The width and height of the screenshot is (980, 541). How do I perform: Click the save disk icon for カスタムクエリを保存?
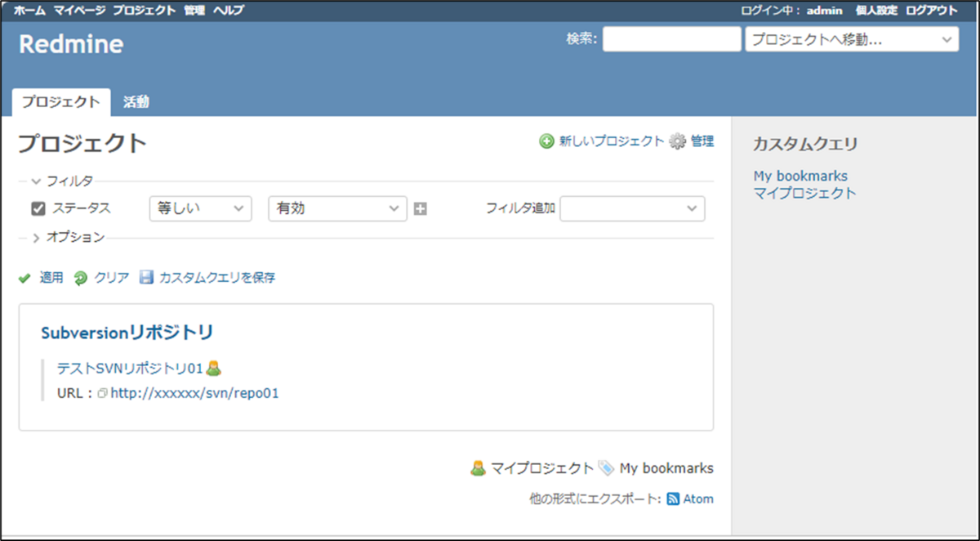tap(146, 277)
